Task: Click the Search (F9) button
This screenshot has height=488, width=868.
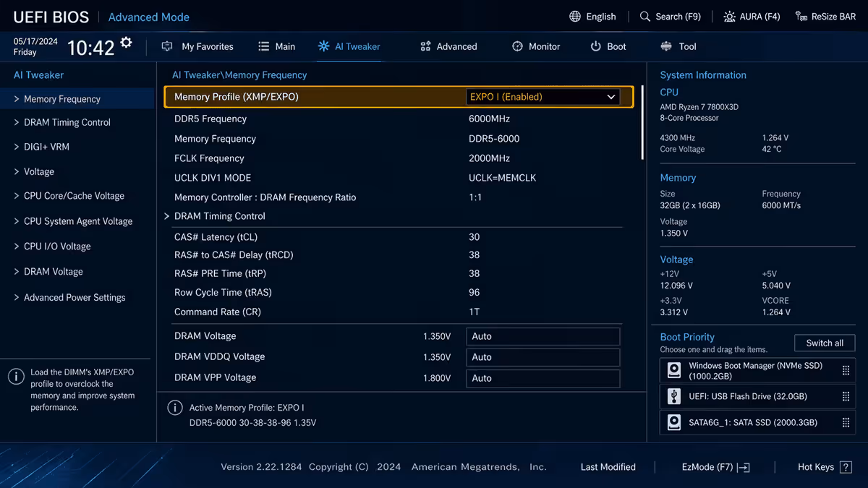Action: [671, 16]
